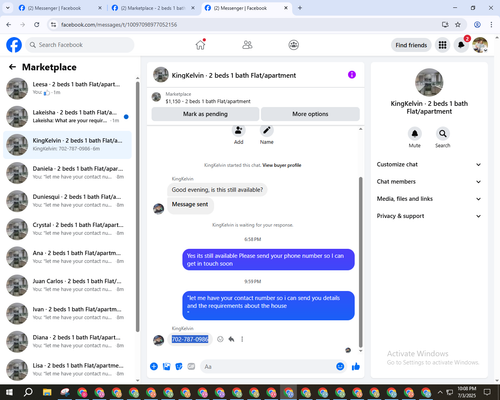
Task: Reload the page
Action: click(x=37, y=24)
